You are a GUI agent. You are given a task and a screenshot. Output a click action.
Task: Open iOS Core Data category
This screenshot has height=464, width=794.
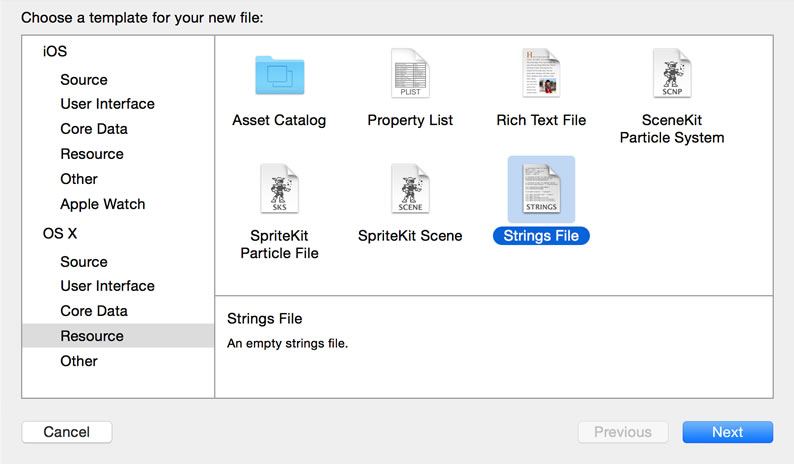click(94, 129)
